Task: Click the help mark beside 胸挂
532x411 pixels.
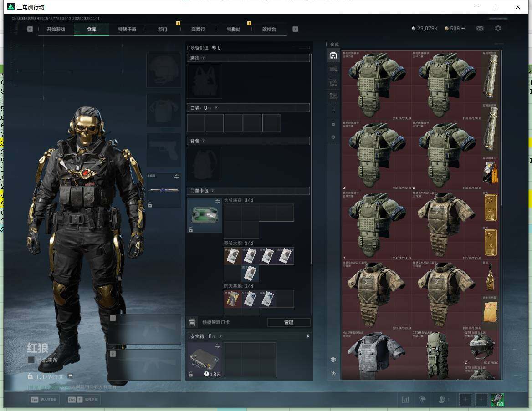Action: tap(203, 58)
